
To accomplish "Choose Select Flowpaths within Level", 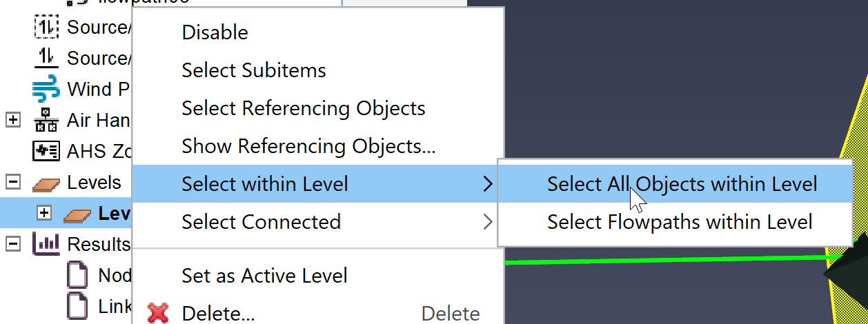I will pyautogui.click(x=675, y=222).
